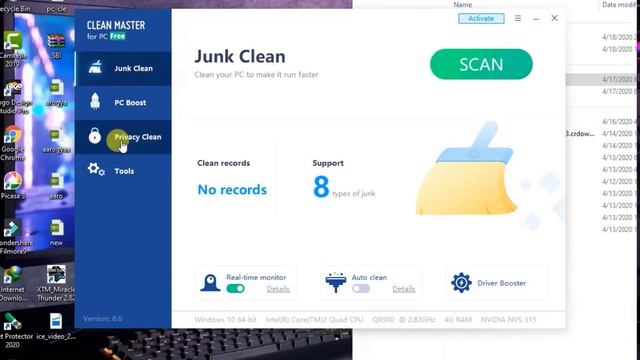Open the hamburger menu in title bar

point(518,18)
